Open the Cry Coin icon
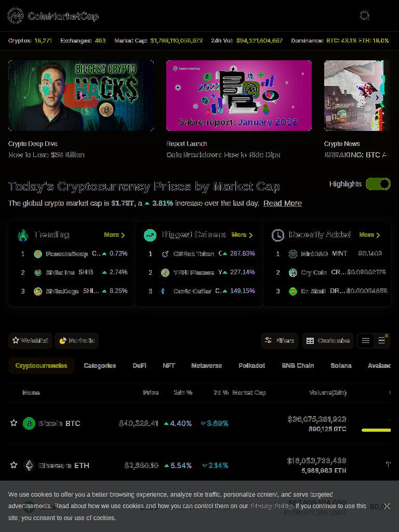The image size is (399, 532). click(x=293, y=272)
